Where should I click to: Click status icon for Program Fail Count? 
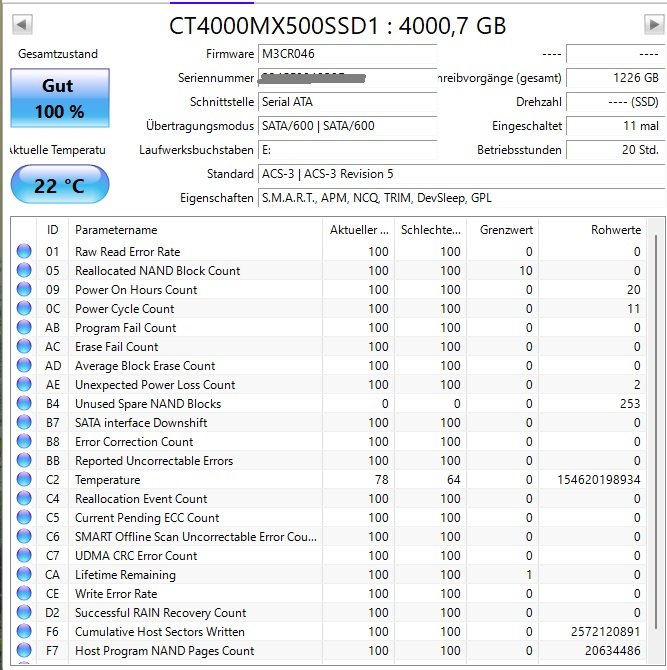tap(24, 327)
